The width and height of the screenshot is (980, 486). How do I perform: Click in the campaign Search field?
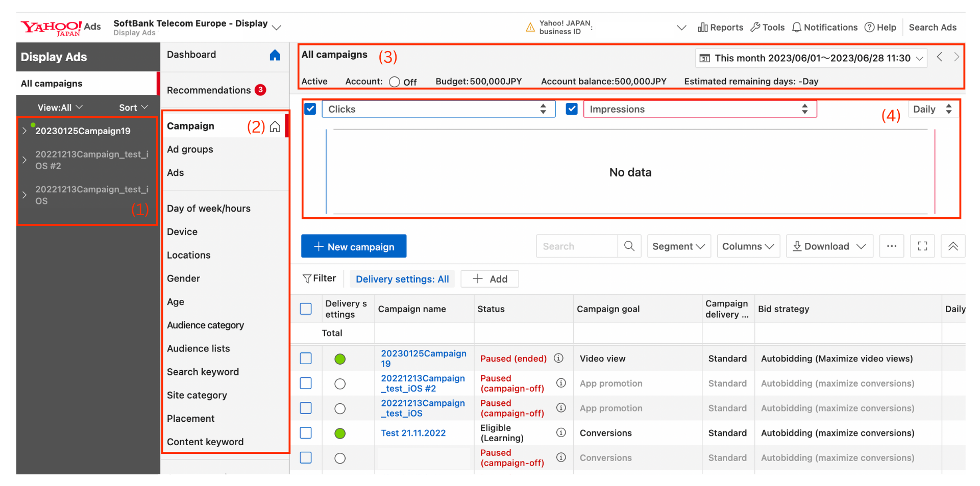click(577, 246)
